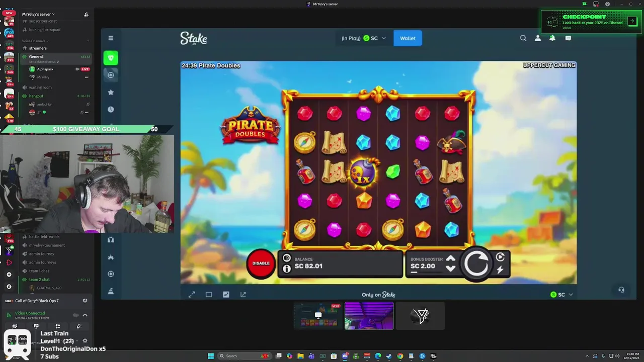Open the Stake user profile icon
The height and width of the screenshot is (362, 644).
pyautogui.click(x=538, y=38)
